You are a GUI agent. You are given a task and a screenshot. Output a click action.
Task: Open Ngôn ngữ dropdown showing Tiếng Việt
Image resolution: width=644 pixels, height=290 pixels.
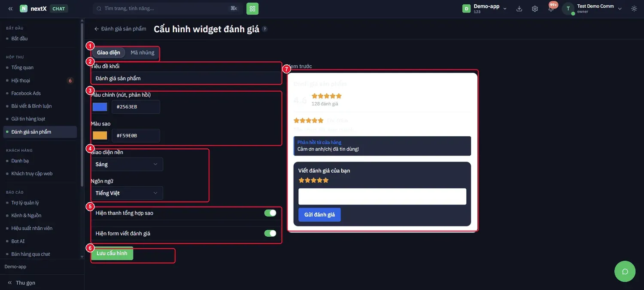tap(127, 193)
